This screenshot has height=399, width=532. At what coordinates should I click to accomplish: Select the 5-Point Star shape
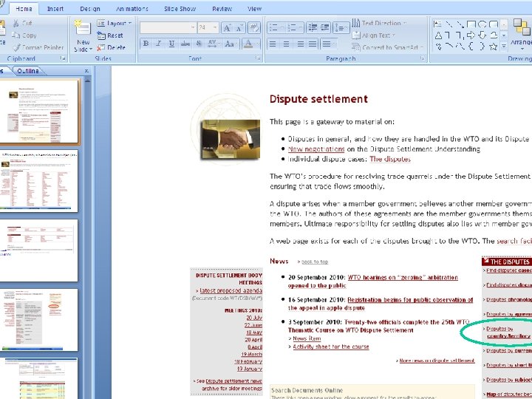point(494,46)
